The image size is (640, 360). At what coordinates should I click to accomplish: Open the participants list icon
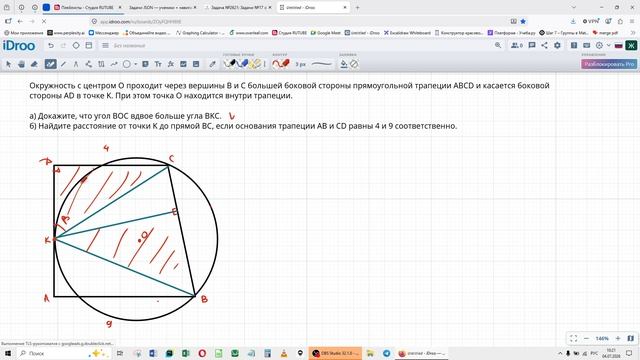point(517,45)
